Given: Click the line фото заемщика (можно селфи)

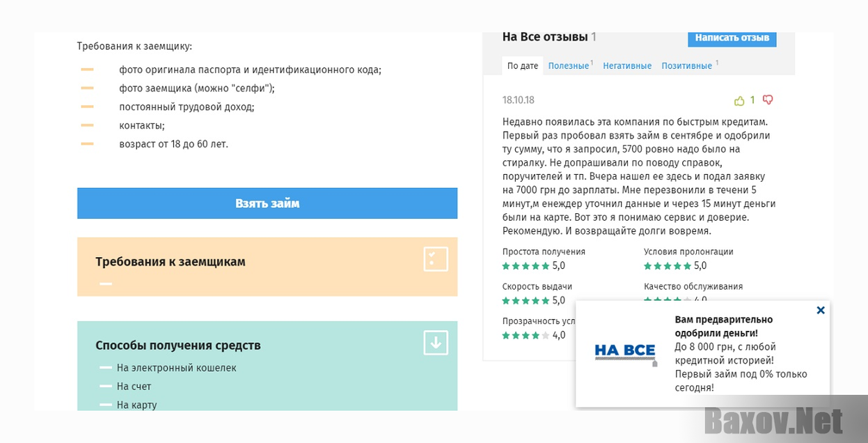Looking at the screenshot, I should point(197,88).
